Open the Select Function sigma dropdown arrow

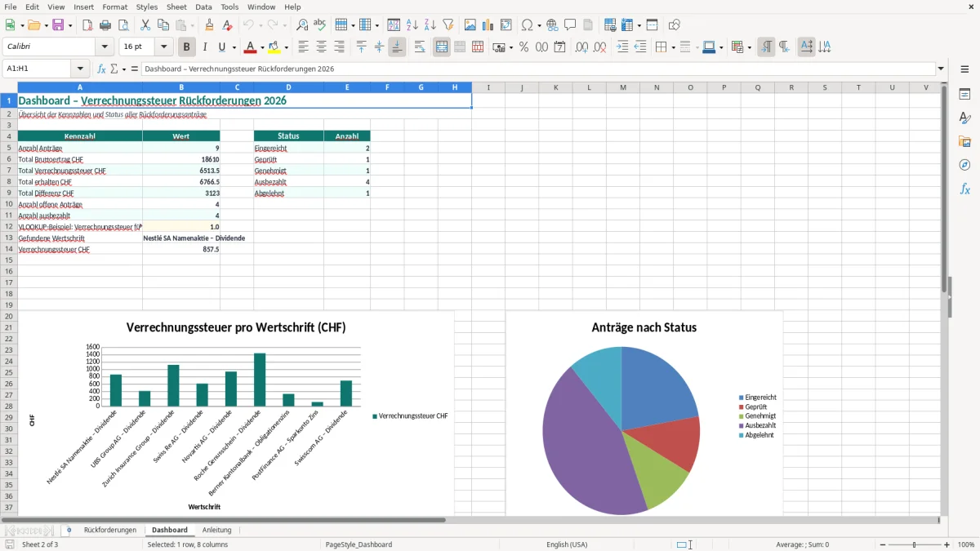pyautogui.click(x=124, y=69)
